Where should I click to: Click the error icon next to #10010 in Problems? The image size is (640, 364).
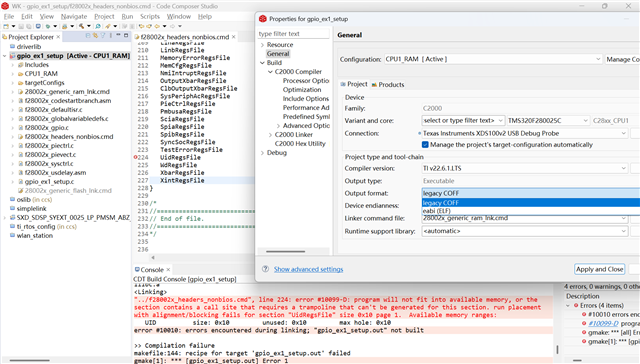pos(584,314)
